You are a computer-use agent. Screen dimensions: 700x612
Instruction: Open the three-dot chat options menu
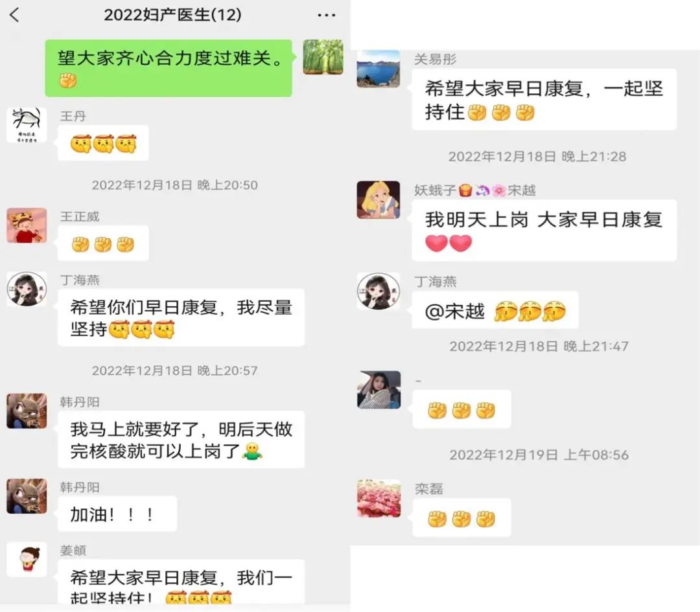(x=326, y=16)
